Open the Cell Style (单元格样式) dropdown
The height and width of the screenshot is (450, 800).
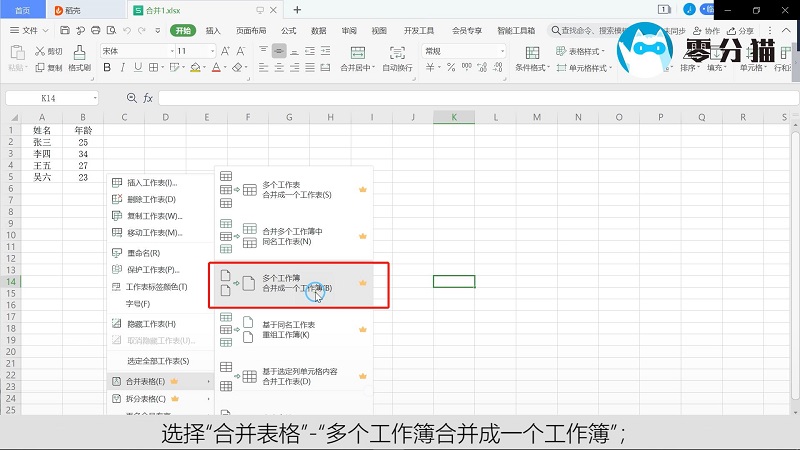point(584,67)
